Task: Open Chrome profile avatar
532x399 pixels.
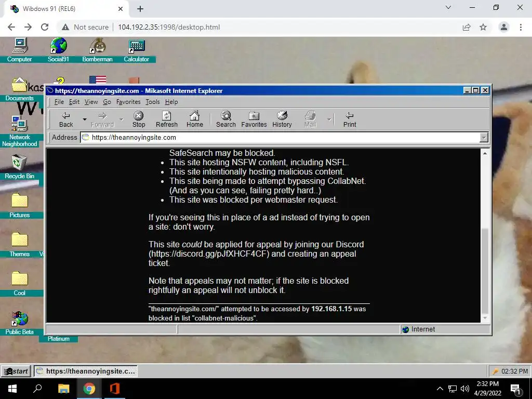Action: pos(504,27)
